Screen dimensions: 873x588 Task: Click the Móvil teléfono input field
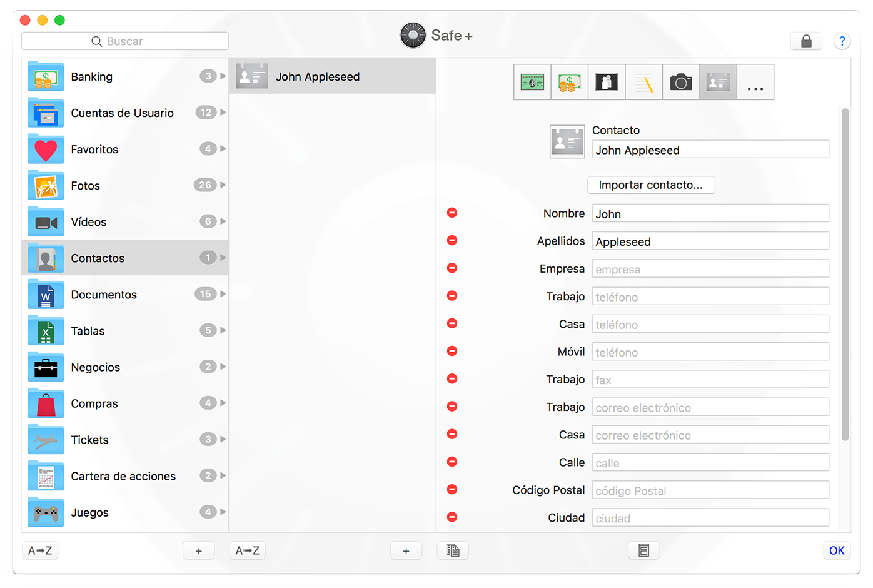point(710,352)
